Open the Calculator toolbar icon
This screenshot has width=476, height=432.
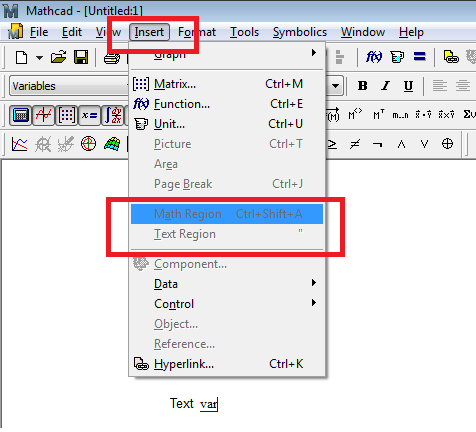21,115
